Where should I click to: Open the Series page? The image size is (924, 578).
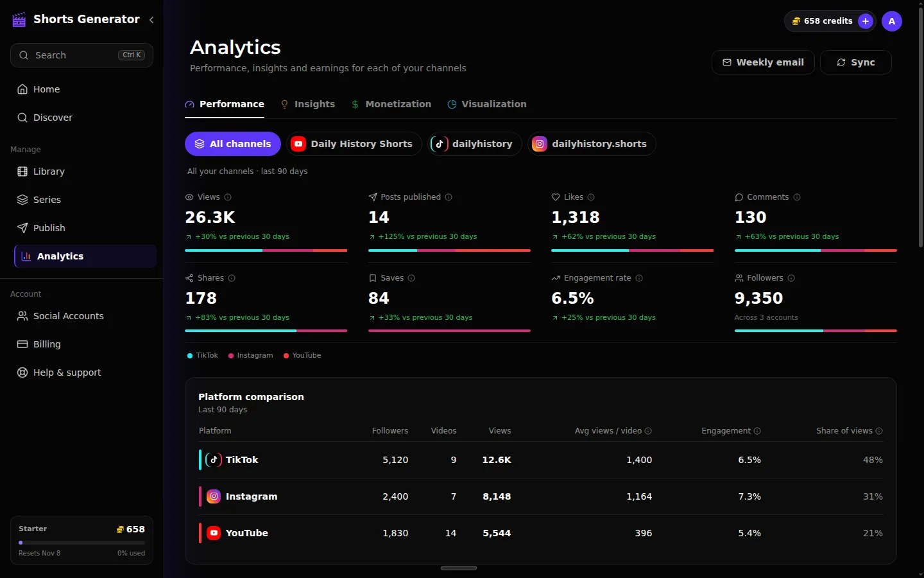point(81,200)
